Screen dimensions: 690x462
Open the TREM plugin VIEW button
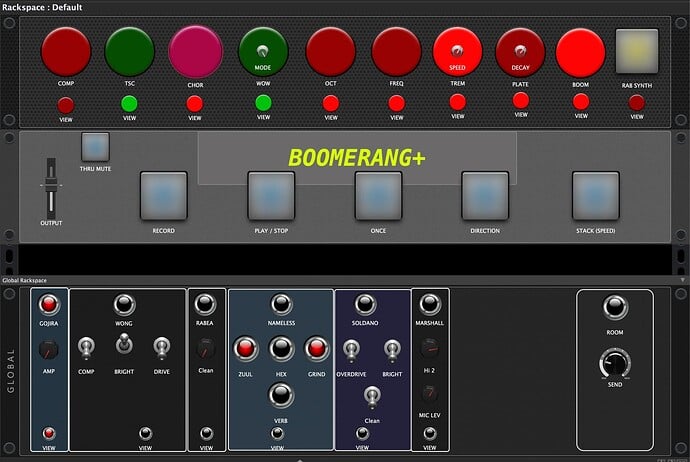tap(458, 103)
